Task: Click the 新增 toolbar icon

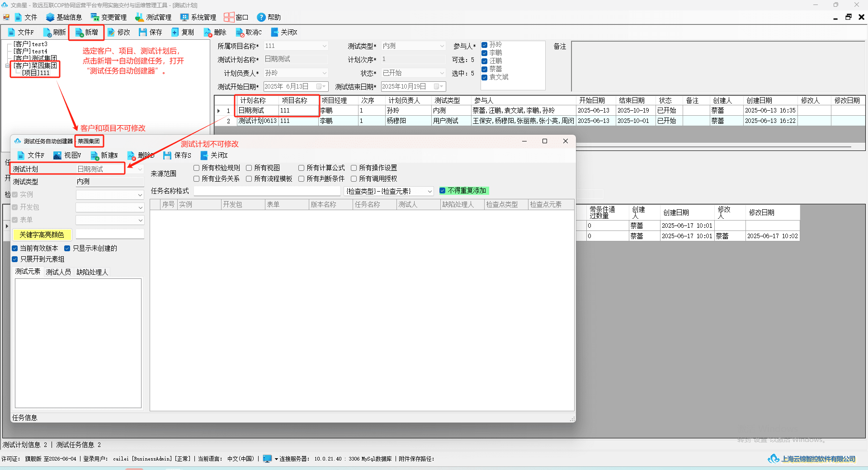Action: (79, 33)
